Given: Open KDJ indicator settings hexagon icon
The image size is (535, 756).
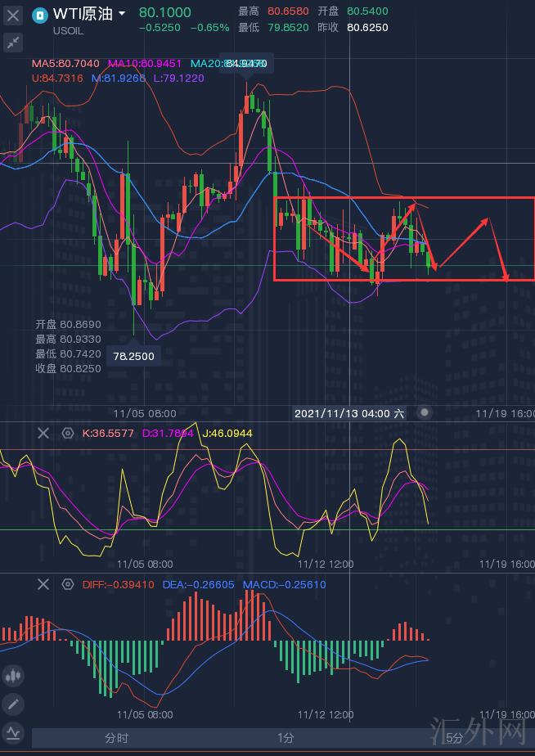Looking at the screenshot, I should (x=68, y=433).
